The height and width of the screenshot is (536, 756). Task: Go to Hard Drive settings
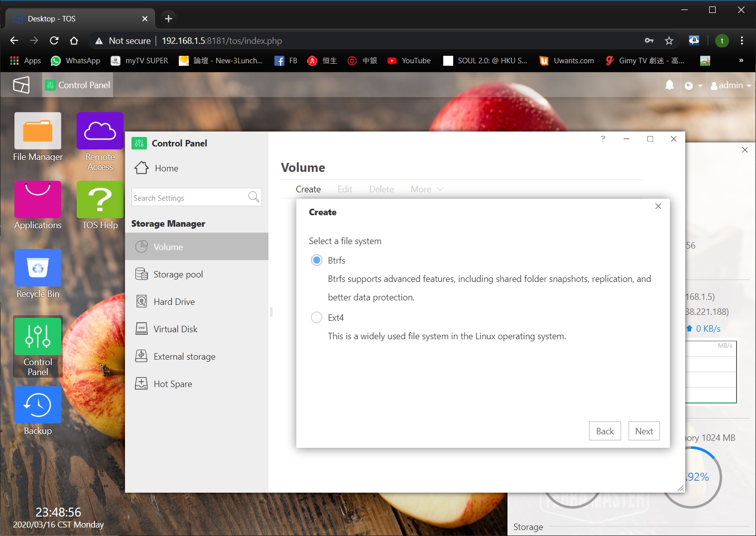(x=174, y=302)
